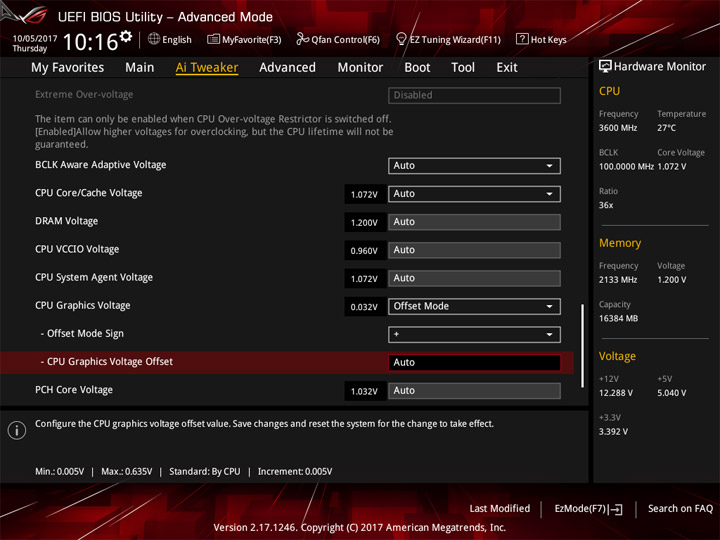The image size is (720, 540).
Task: Open the Monitor tab
Action: 360,68
